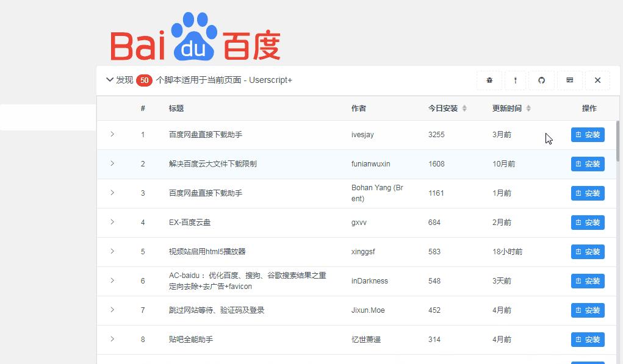Image resolution: width=623 pixels, height=364 pixels.
Task: Click the 作者 column header
Action: tap(358, 109)
